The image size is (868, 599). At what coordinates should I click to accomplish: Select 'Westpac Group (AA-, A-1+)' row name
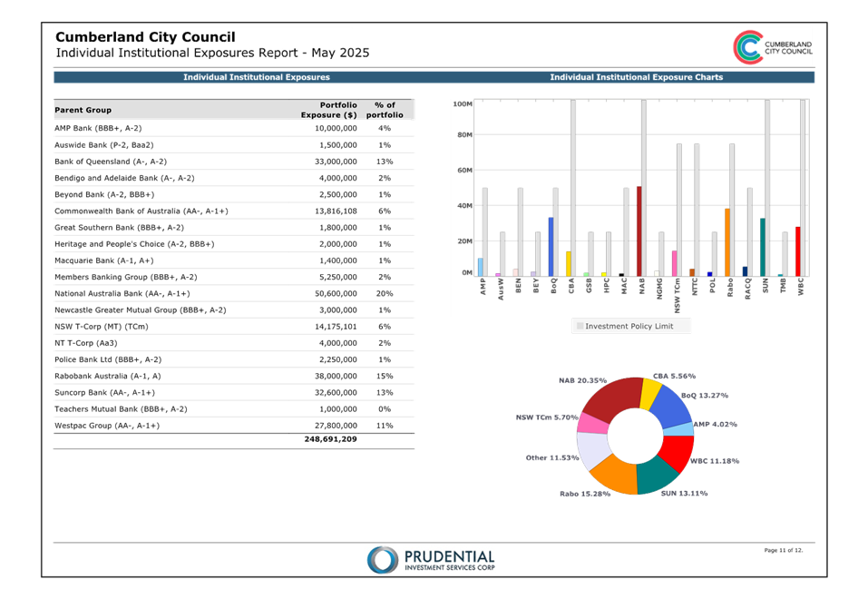pos(107,426)
